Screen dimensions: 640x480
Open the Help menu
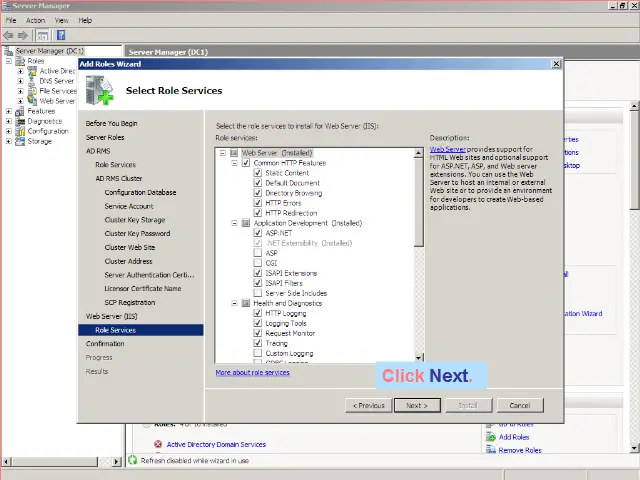click(x=85, y=20)
